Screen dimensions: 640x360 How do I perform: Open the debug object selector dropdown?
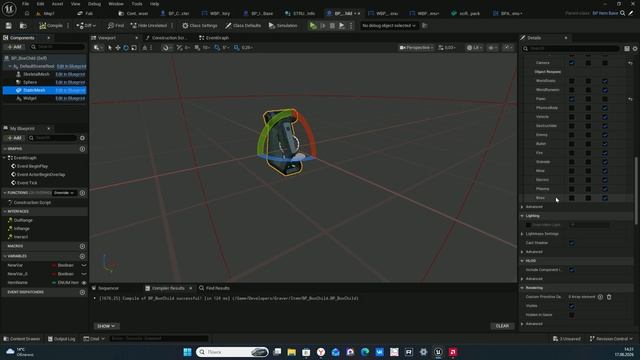click(389, 25)
